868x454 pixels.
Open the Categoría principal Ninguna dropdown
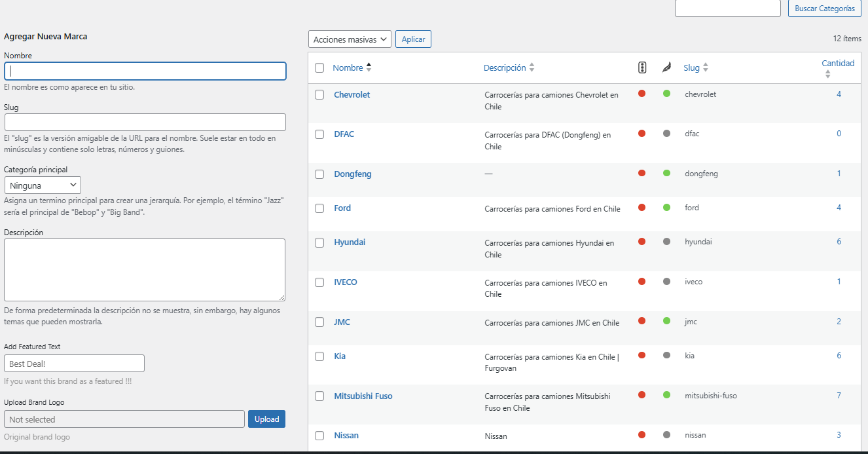click(43, 185)
